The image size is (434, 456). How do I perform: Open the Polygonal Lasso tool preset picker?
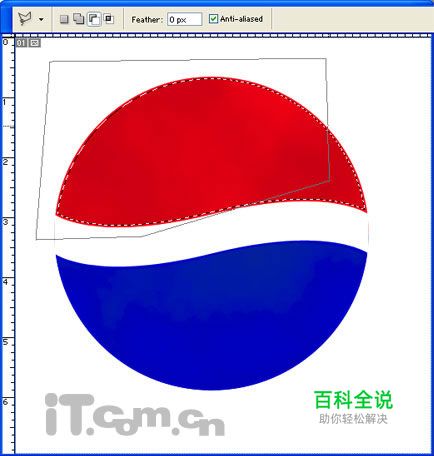(x=25, y=19)
